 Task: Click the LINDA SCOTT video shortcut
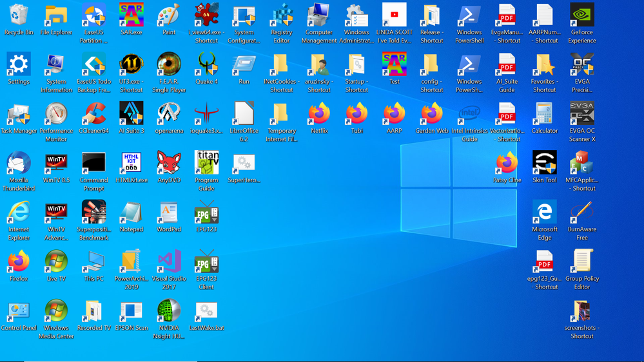pos(395,15)
